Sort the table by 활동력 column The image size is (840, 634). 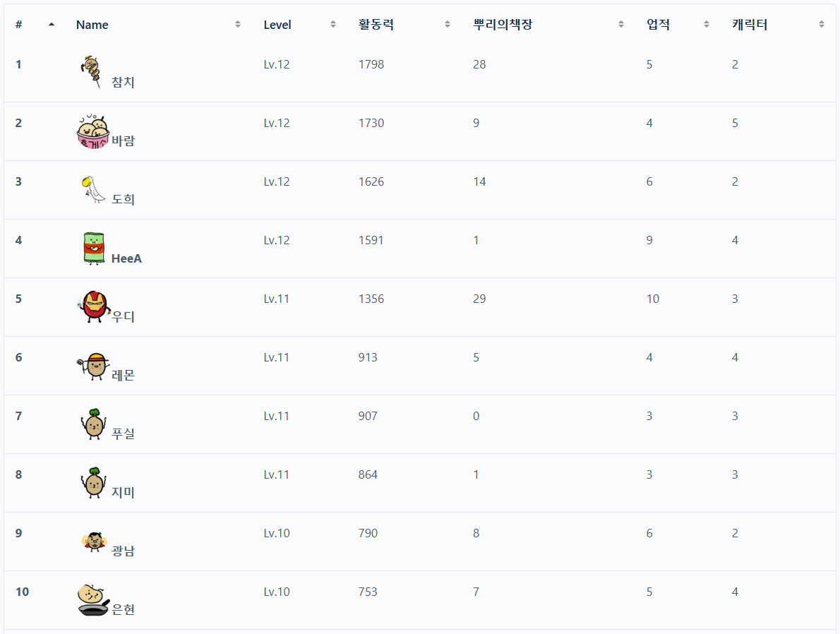pyautogui.click(x=448, y=25)
